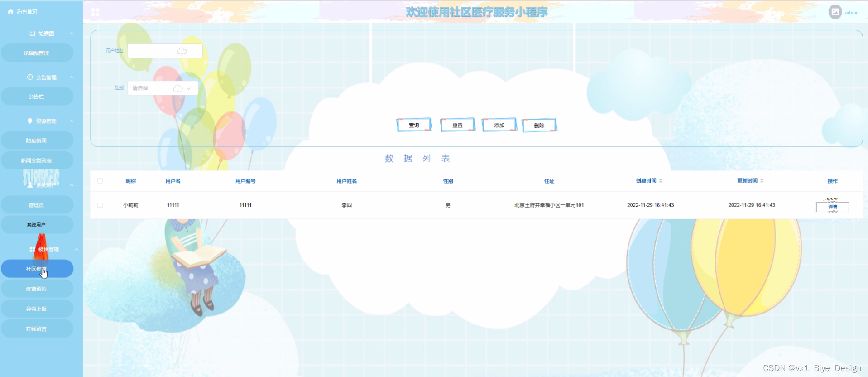Click the 创建时间 column header

(646, 181)
